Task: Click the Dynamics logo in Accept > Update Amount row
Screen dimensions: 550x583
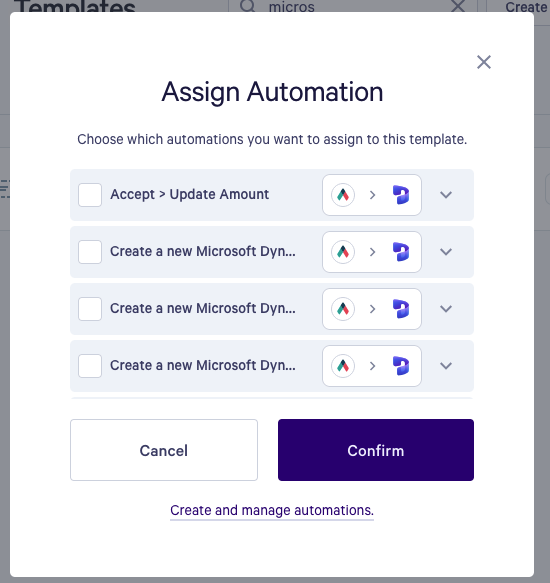Action: pos(401,195)
